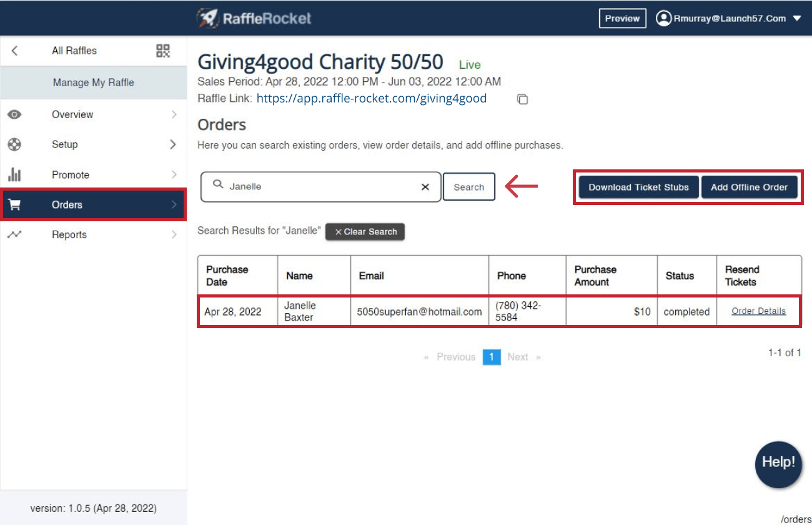Click the Preview button

(x=622, y=18)
